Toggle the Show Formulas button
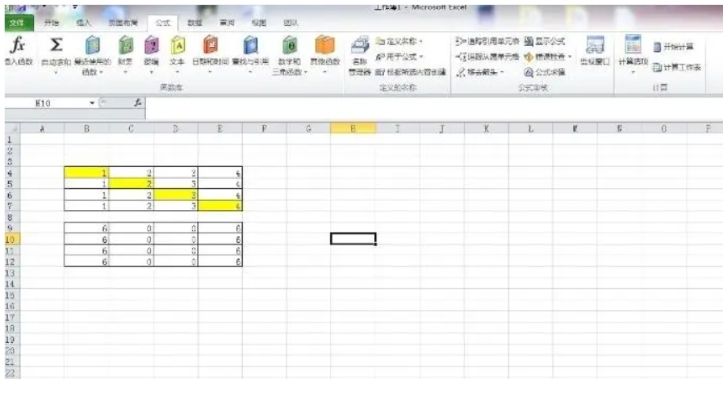The image size is (724, 394). (x=544, y=42)
